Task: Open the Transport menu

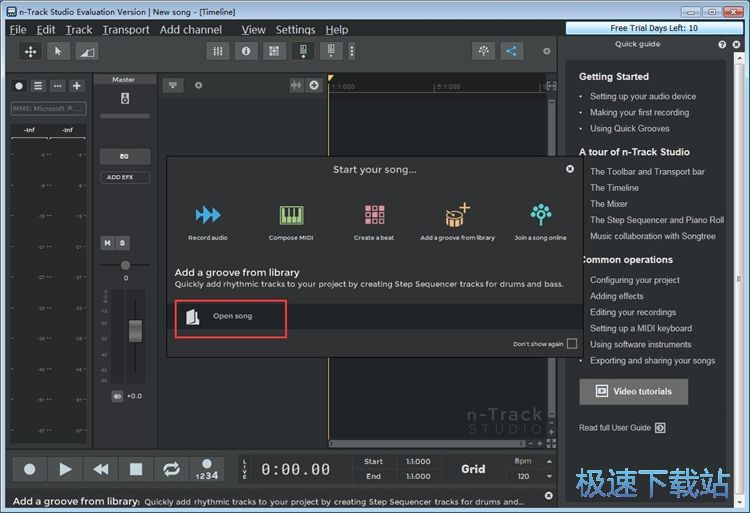Action: 126,30
